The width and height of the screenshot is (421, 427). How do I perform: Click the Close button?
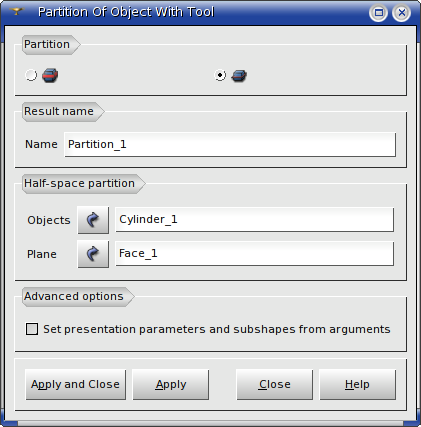point(275,384)
